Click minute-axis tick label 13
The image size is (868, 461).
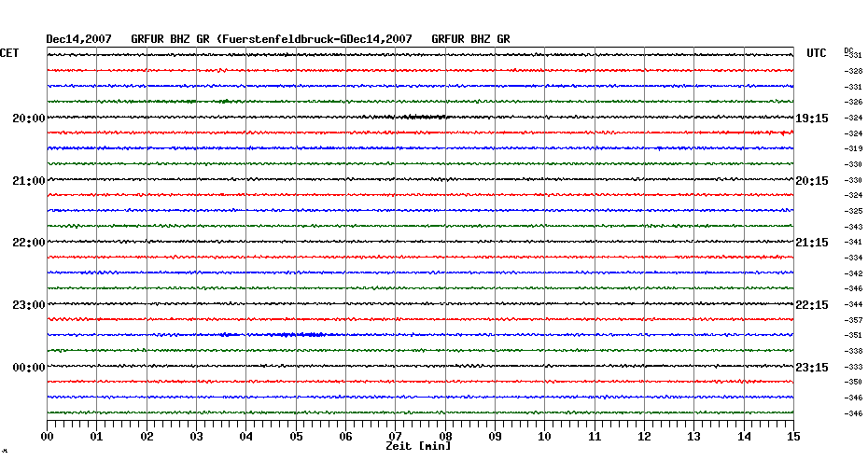click(x=694, y=437)
